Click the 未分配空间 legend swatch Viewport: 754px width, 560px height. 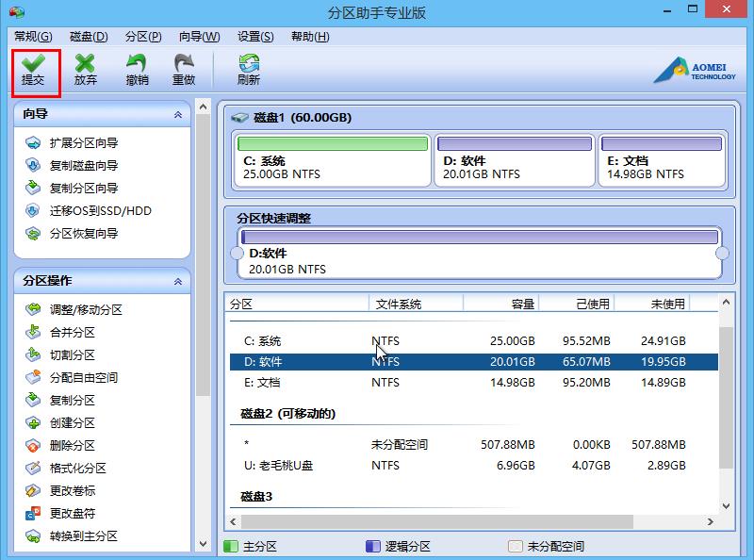tap(515, 546)
